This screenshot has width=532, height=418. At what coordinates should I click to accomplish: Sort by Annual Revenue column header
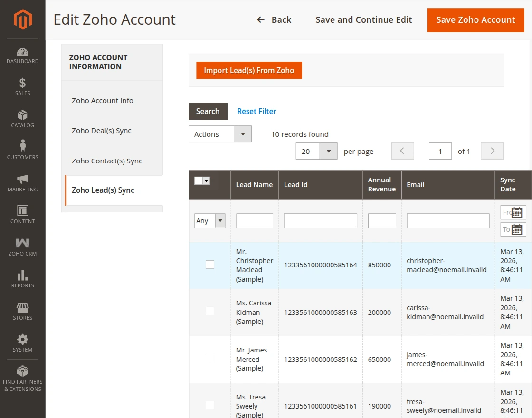382,185
